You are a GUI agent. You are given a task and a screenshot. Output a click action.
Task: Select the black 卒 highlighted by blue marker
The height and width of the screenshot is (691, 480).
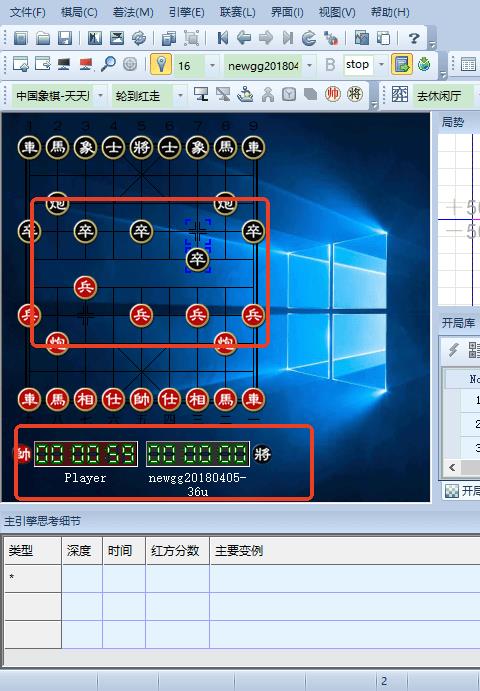197,259
